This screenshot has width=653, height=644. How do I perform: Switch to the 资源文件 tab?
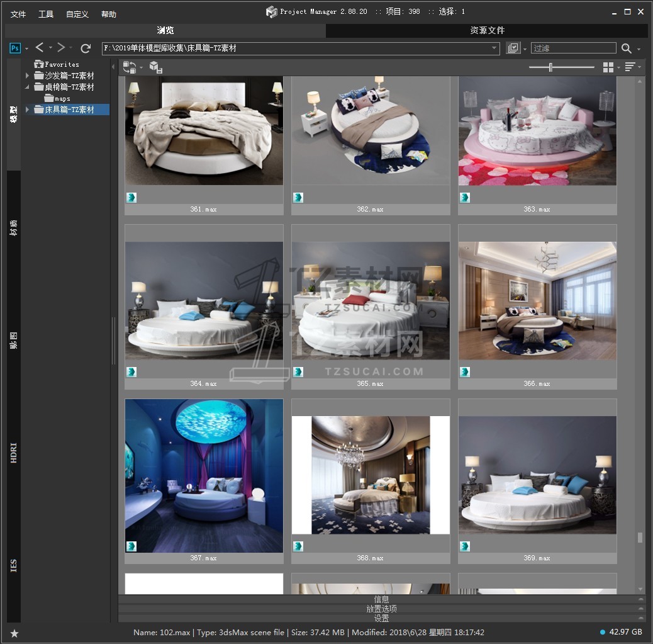pyautogui.click(x=487, y=30)
